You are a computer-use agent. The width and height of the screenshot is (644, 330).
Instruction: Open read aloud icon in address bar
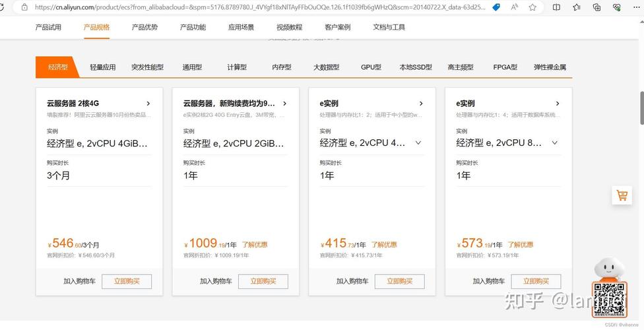coord(515,7)
